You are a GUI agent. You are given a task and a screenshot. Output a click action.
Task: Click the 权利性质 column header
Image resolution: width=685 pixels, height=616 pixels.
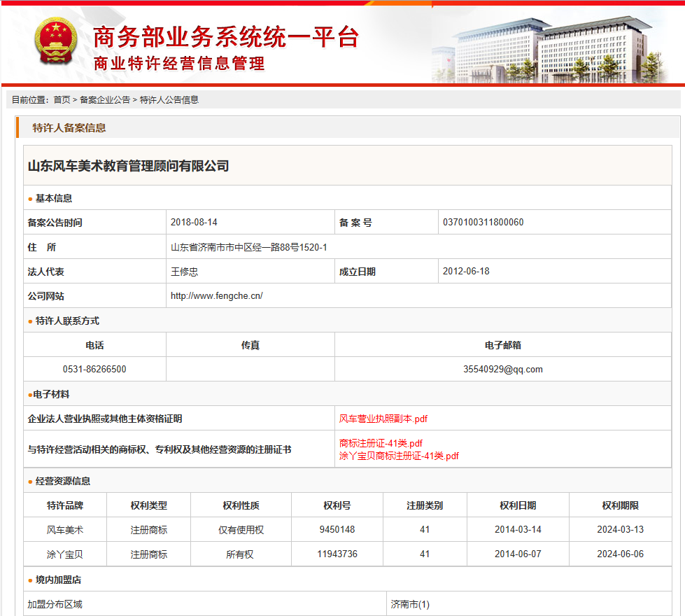pos(241,505)
